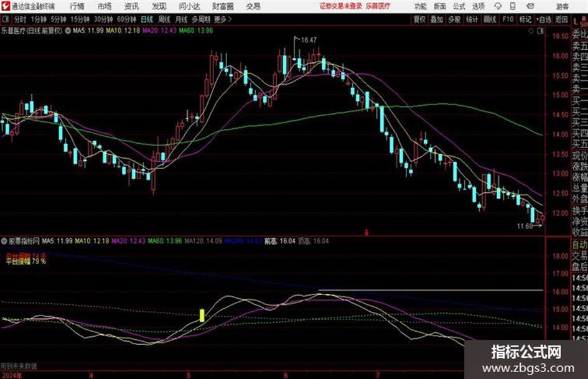Open the mail message icon
588x379 pixels.
coord(530,6)
